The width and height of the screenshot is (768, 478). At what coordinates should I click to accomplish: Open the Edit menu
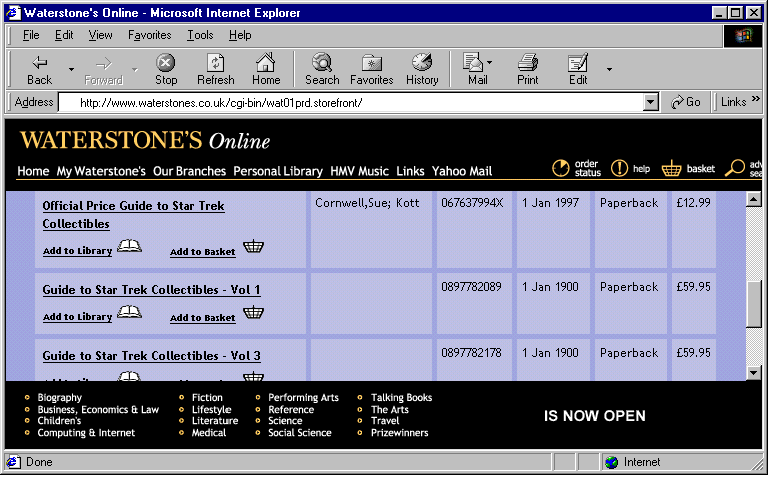click(64, 35)
